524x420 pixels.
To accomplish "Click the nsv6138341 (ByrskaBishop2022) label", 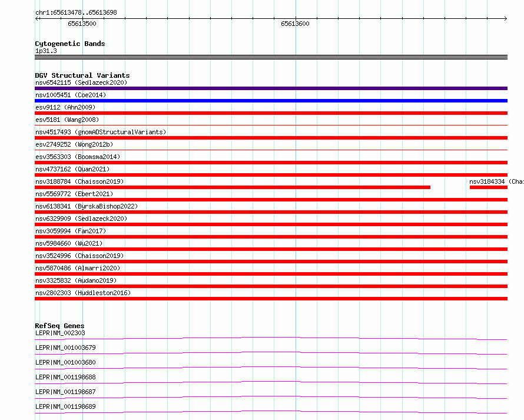I will click(x=87, y=206).
